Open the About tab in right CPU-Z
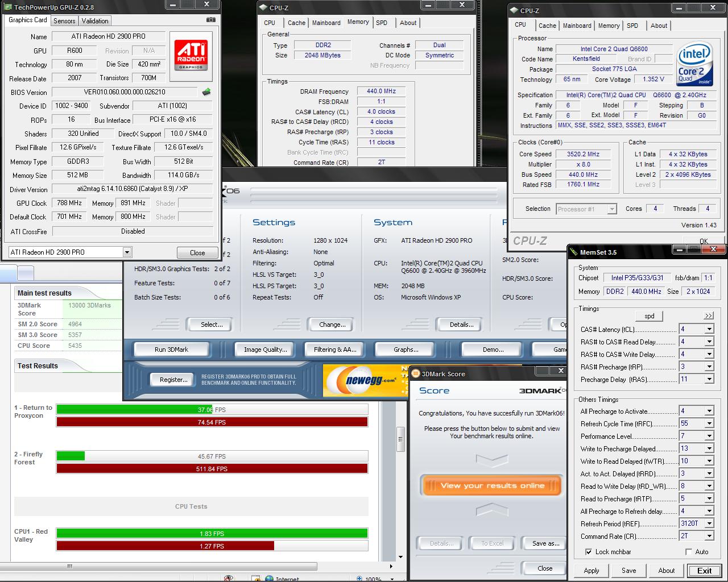The image size is (728, 582). pyautogui.click(x=659, y=26)
